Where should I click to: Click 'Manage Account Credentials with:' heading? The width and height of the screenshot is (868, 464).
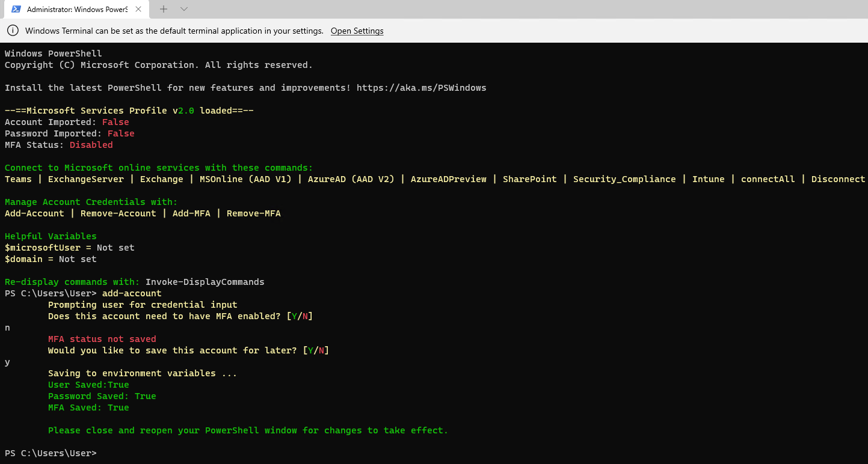pos(91,202)
